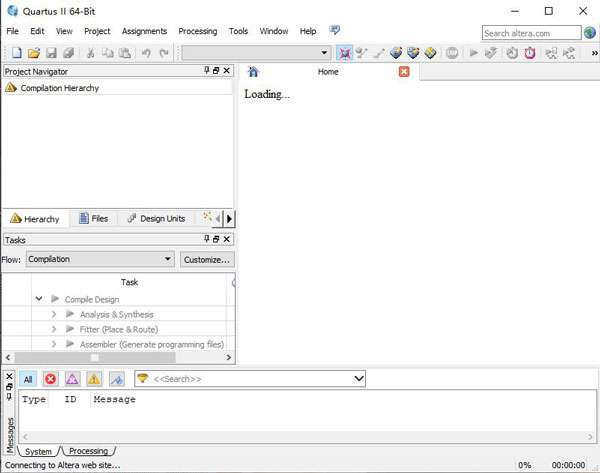The image size is (600, 473).
Task: Click the Compilation Hierarchy header
Action: pyautogui.click(x=59, y=88)
